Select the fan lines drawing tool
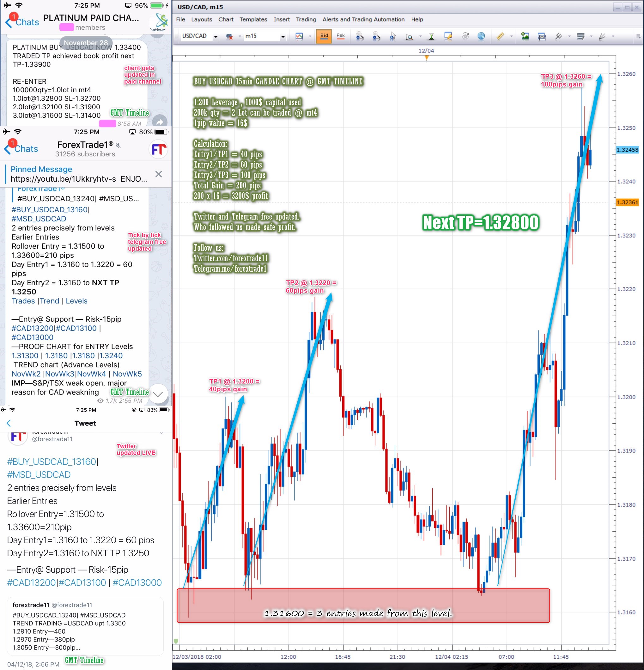Viewport: 644px width, 670px height. click(602, 36)
